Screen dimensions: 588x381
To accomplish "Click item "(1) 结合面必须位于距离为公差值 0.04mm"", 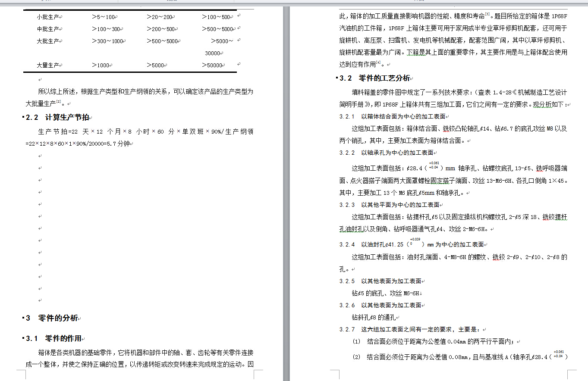I will 435,341.
